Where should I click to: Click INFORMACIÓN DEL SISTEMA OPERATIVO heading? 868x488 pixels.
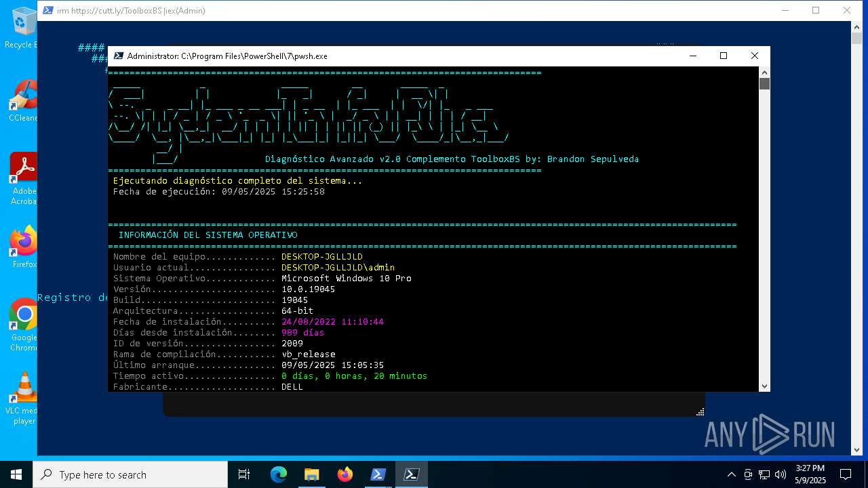[x=208, y=235]
